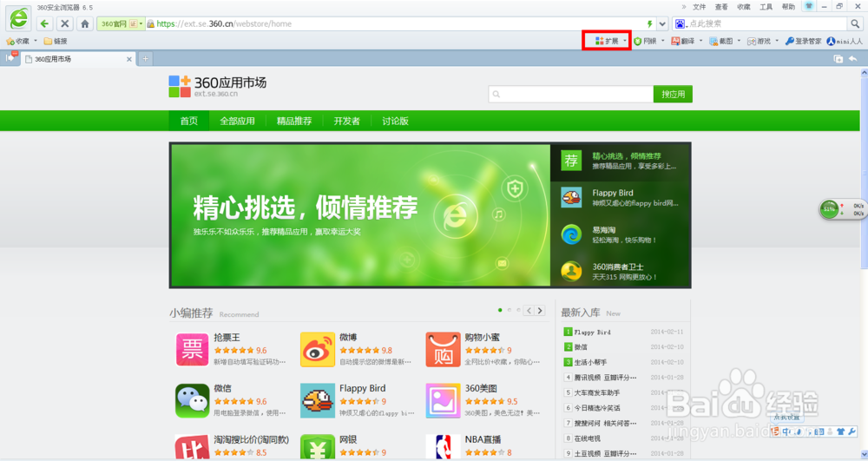Expand the 翻译 dropdown arrow
This screenshot has height=461, width=868.
(x=700, y=41)
